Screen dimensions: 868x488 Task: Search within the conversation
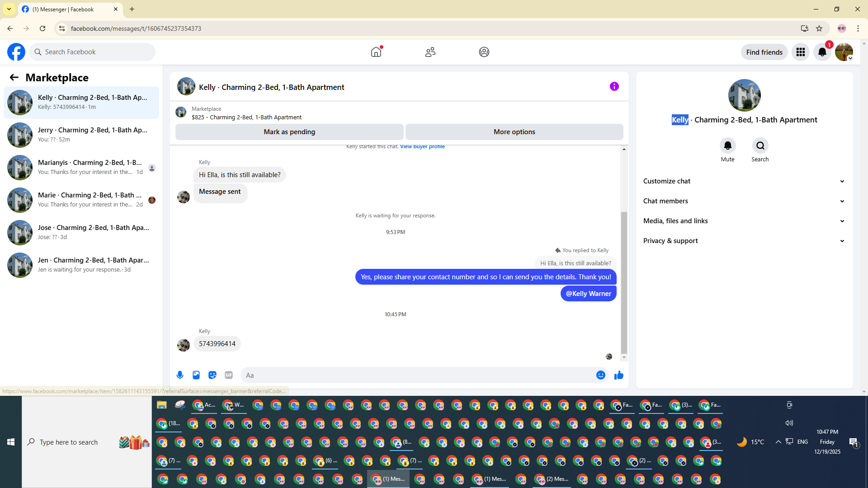(760, 145)
